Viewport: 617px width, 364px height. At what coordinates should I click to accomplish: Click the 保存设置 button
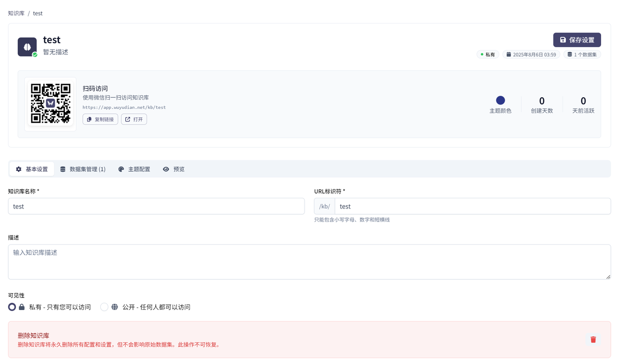click(x=577, y=40)
